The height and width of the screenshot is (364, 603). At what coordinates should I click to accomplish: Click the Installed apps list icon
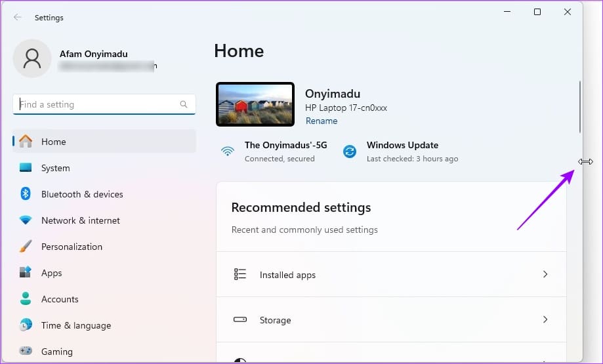pos(240,274)
